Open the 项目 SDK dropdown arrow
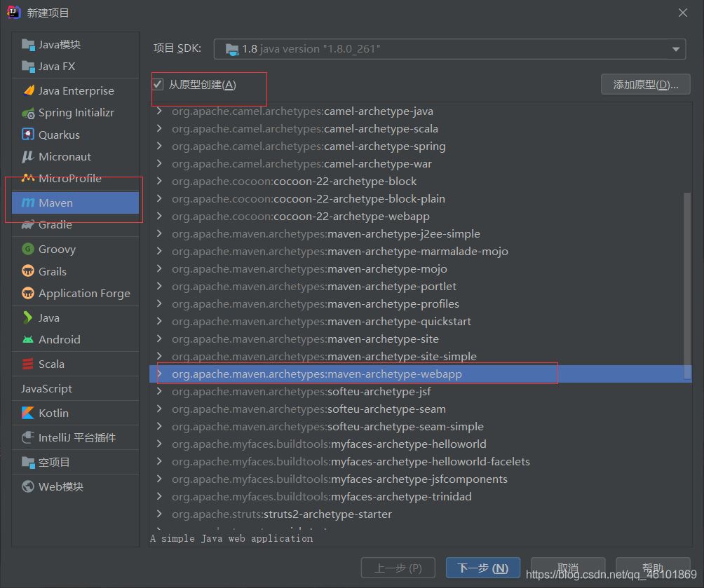Viewport: 704px width, 588px height. pos(676,49)
